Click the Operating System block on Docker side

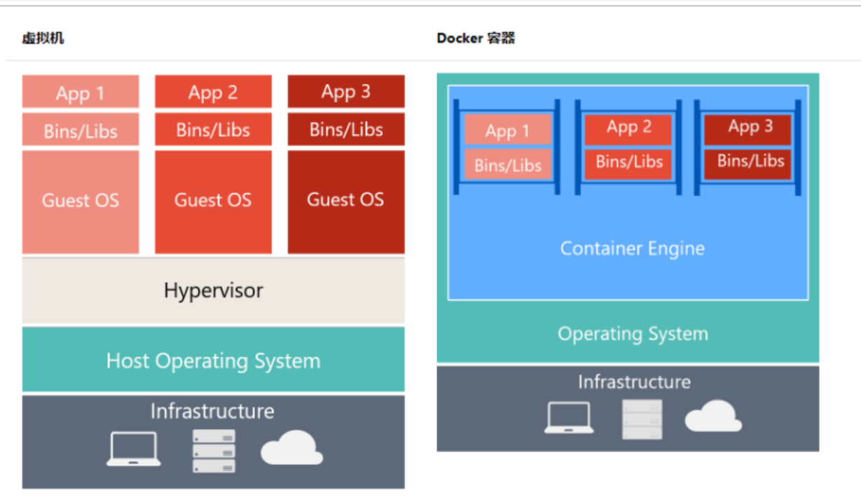(632, 334)
